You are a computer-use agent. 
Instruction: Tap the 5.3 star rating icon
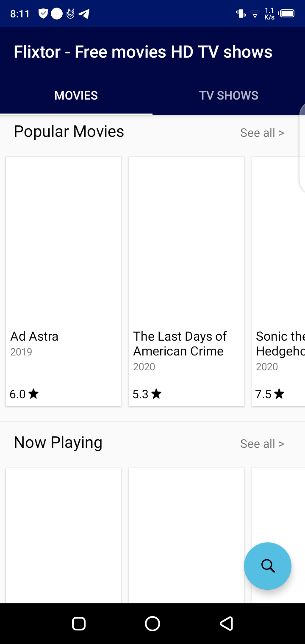156,394
